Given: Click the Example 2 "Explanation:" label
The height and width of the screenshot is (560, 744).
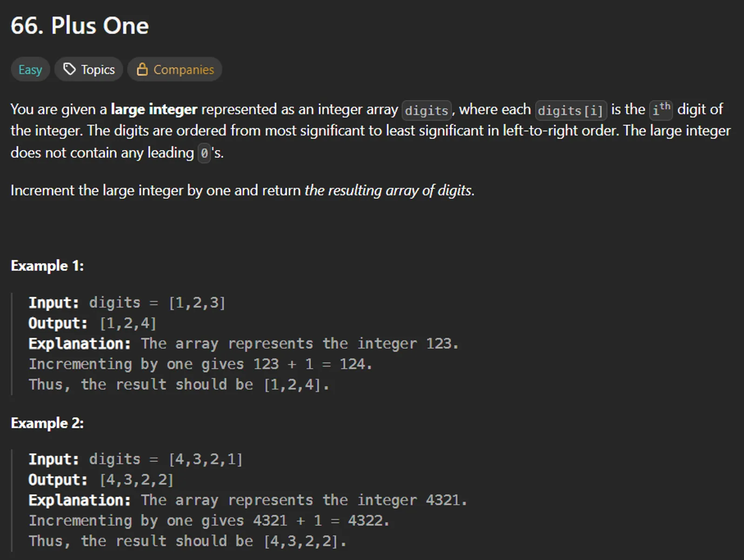Looking at the screenshot, I should point(80,500).
